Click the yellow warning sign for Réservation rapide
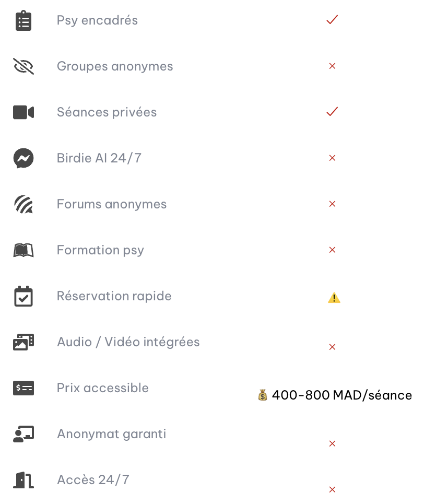 coord(334,298)
